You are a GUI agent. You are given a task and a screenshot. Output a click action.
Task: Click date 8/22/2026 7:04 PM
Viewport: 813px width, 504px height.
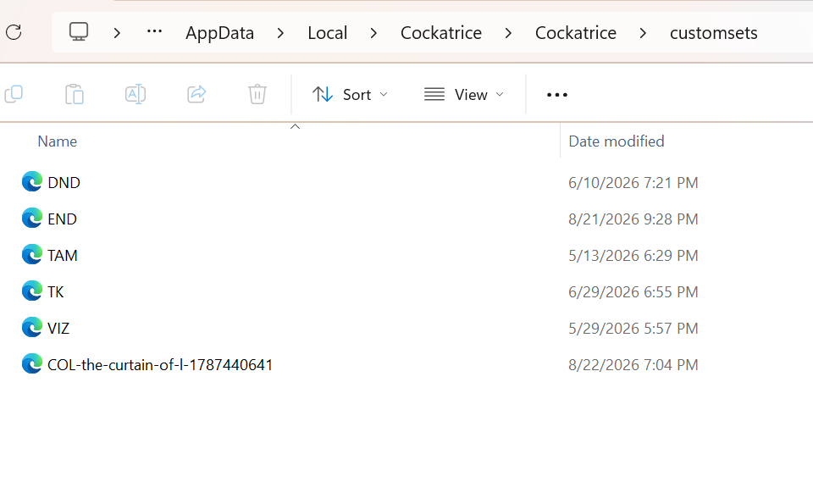point(633,364)
